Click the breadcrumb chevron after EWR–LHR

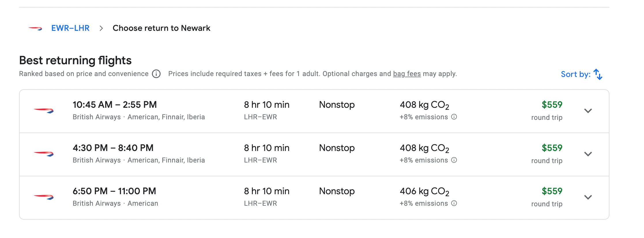[x=101, y=28]
